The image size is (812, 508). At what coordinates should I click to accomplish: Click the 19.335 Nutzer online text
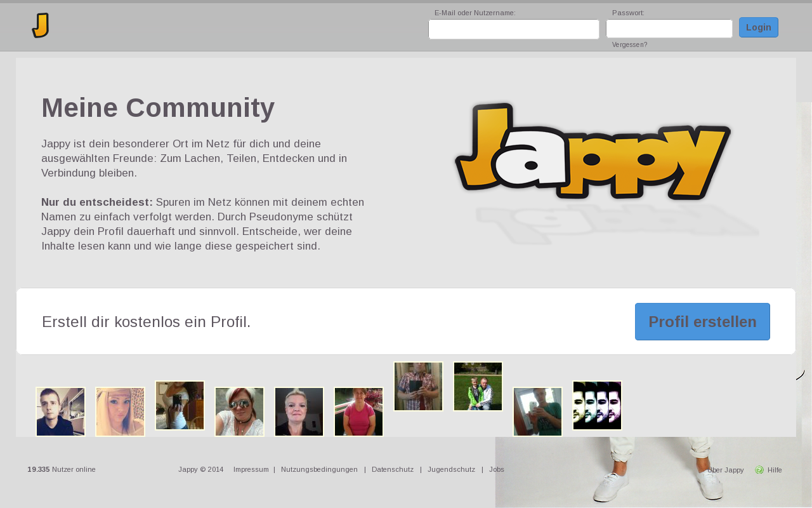(62, 469)
